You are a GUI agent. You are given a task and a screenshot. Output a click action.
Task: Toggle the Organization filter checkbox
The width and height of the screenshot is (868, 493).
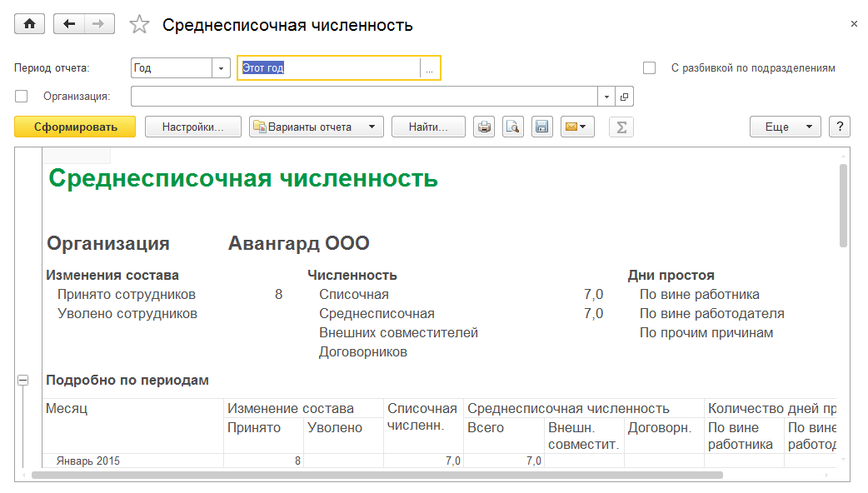pyautogui.click(x=22, y=97)
